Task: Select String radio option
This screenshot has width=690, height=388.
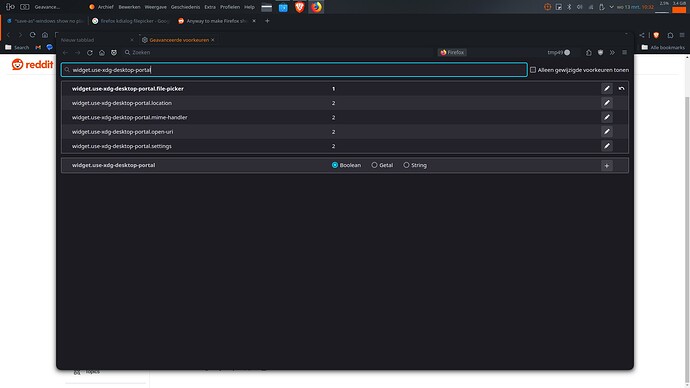Action: pyautogui.click(x=406, y=165)
